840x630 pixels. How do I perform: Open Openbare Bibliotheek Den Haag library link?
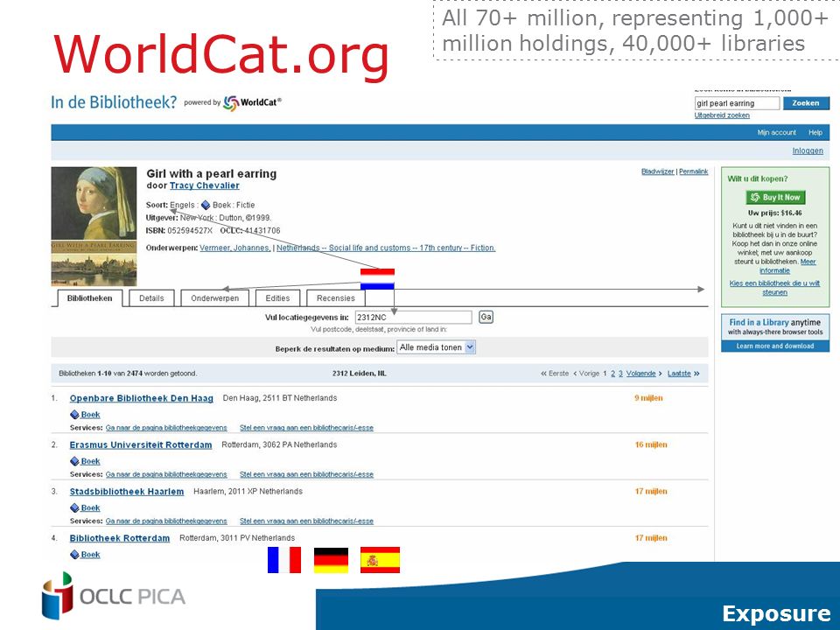pos(142,399)
